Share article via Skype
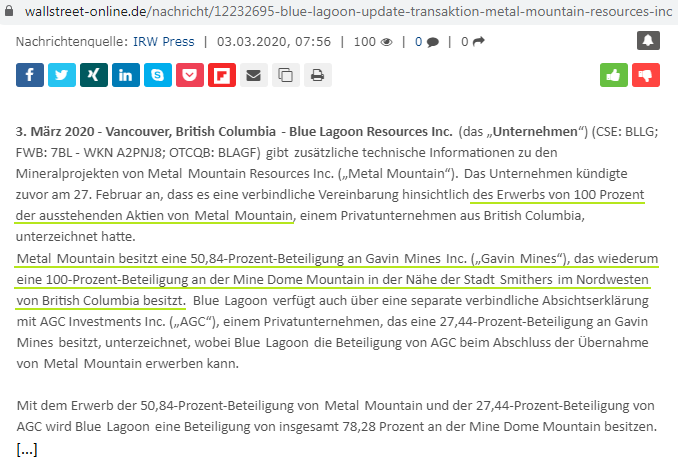The image size is (680, 464). (158, 75)
